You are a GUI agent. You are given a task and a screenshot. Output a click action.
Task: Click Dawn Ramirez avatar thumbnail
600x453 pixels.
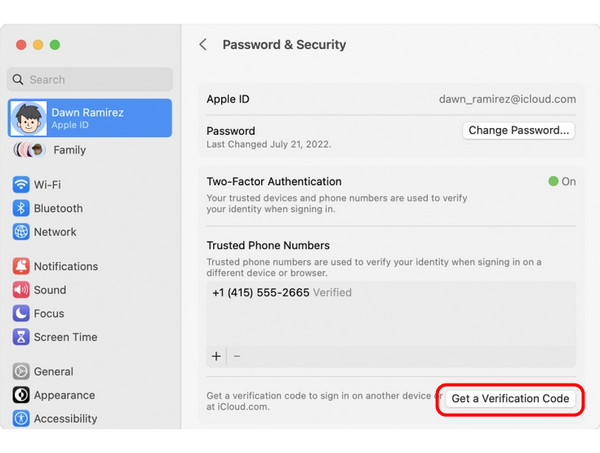(28, 118)
